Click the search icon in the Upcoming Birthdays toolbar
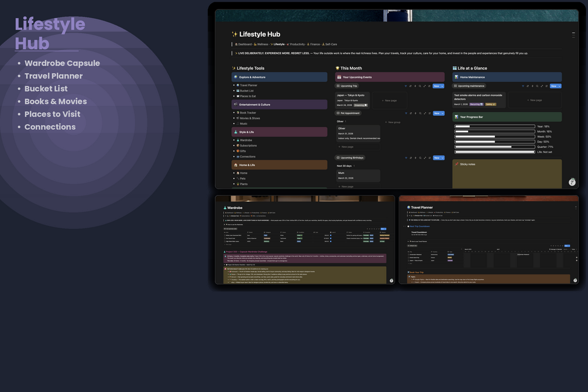Image resolution: width=588 pixels, height=392 pixels. click(420, 158)
